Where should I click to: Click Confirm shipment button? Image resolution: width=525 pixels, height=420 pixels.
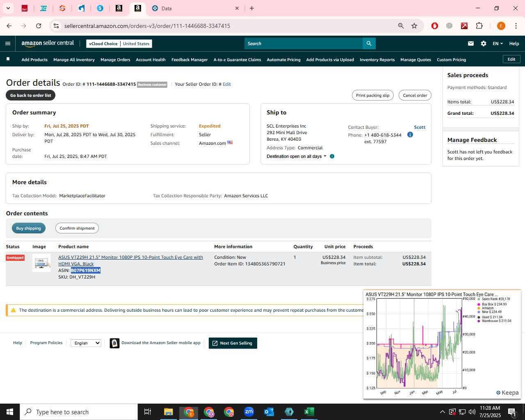[77, 228]
